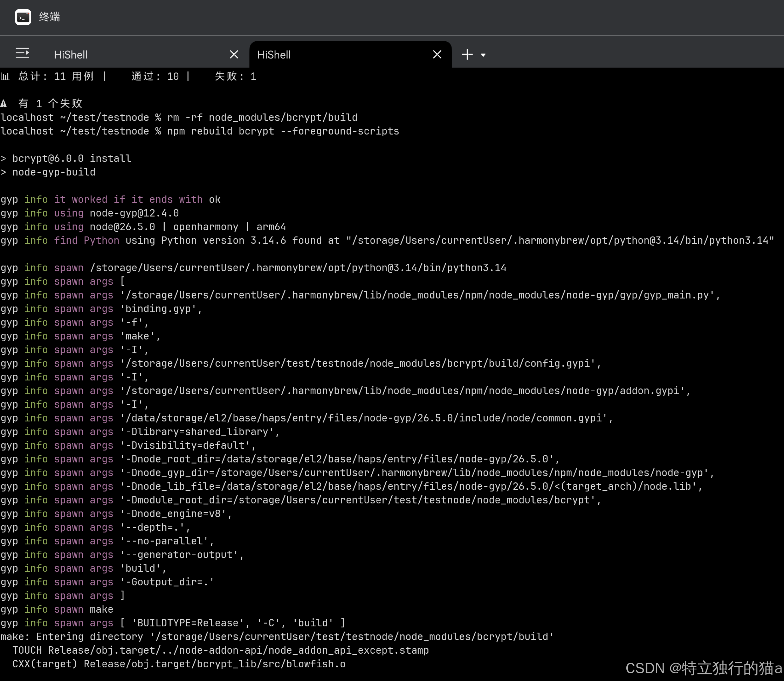Click the 'binding.gyp' argument line
This screenshot has width=784, height=681.
[102, 309]
